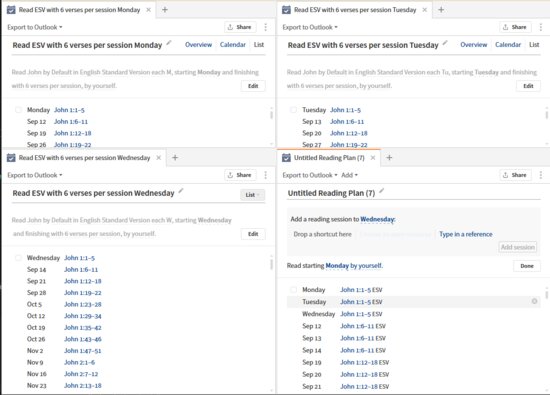Open John 1:6-11 ESV for Sep 14

pos(363,350)
